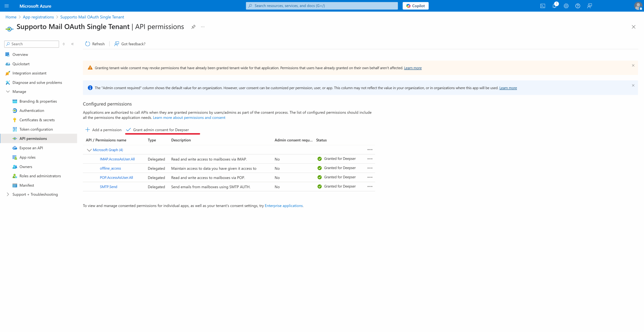644x332 pixels.
Task: Go to Branding & properties
Action: coord(39,101)
